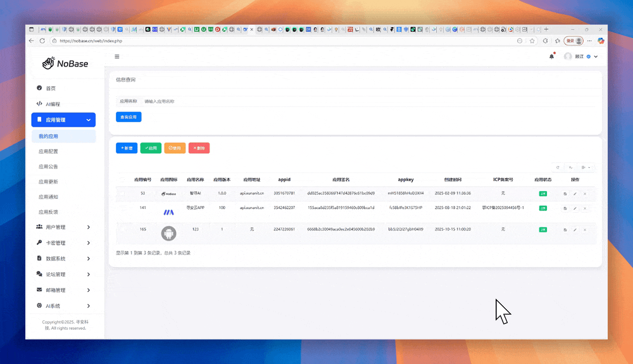The height and width of the screenshot is (364, 633).
Task: Focus the 应用名称 search input field
Action: click(190, 101)
